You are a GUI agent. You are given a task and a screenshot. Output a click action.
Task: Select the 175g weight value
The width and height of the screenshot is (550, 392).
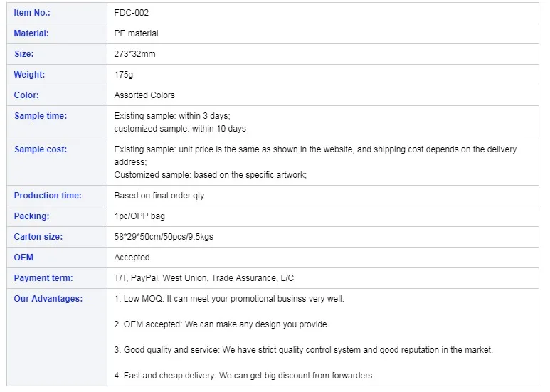pos(124,75)
